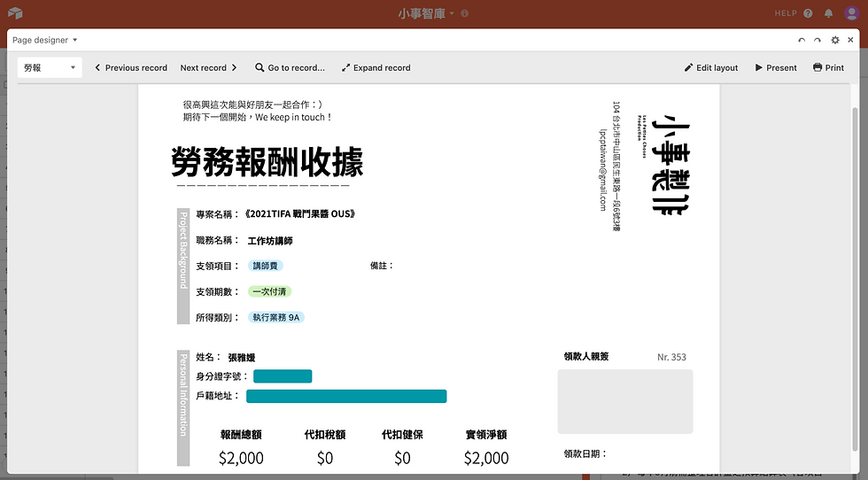The height and width of the screenshot is (480, 868).
Task: Click the 代扣健保 $0 value
Action: pyautogui.click(x=402, y=458)
